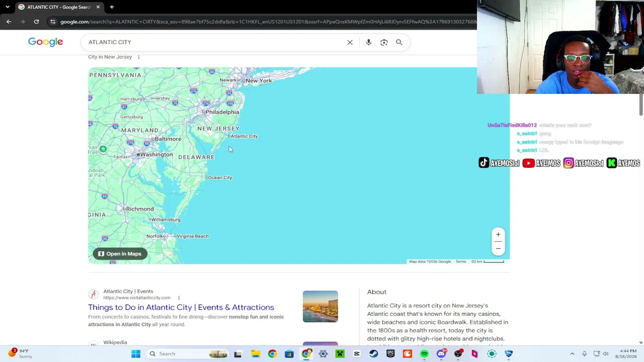Open Microsoft Store from the taskbar

(289, 353)
